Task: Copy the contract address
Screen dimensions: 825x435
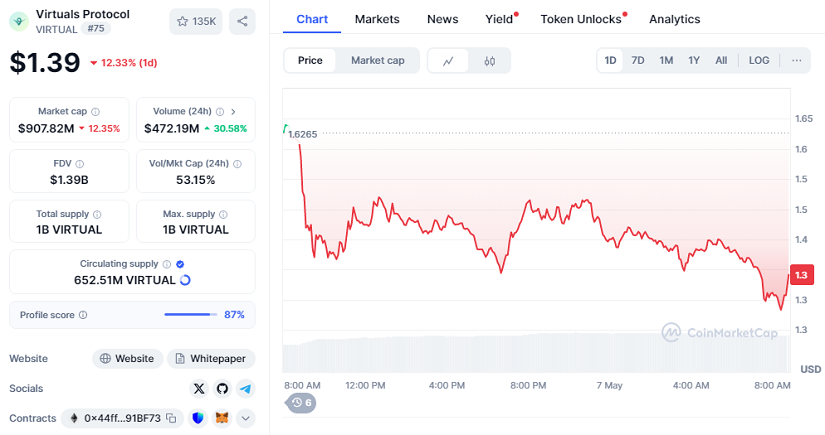Action: point(172,418)
